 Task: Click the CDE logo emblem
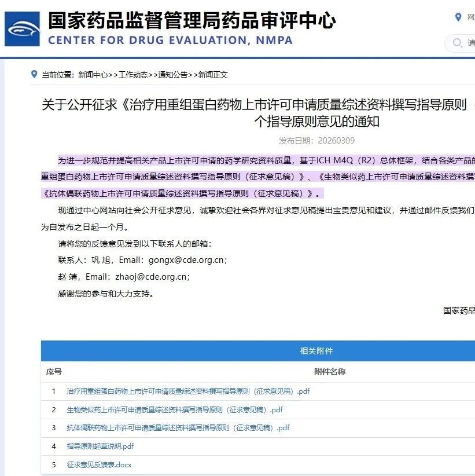click(22, 29)
